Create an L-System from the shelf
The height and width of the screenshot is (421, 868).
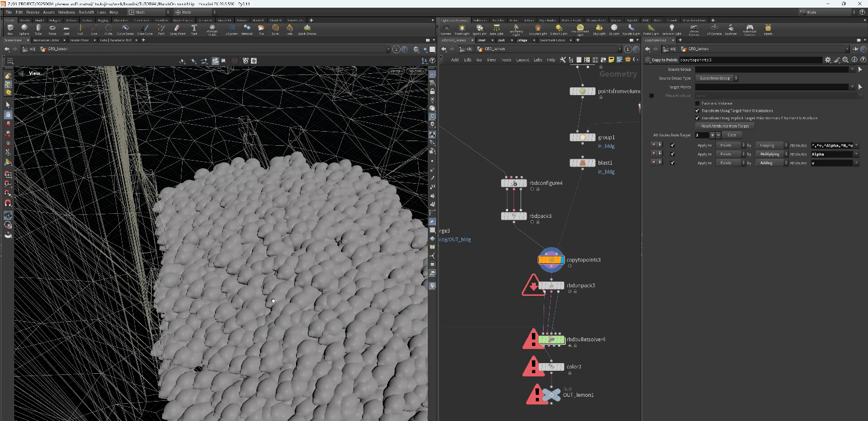[232, 29]
